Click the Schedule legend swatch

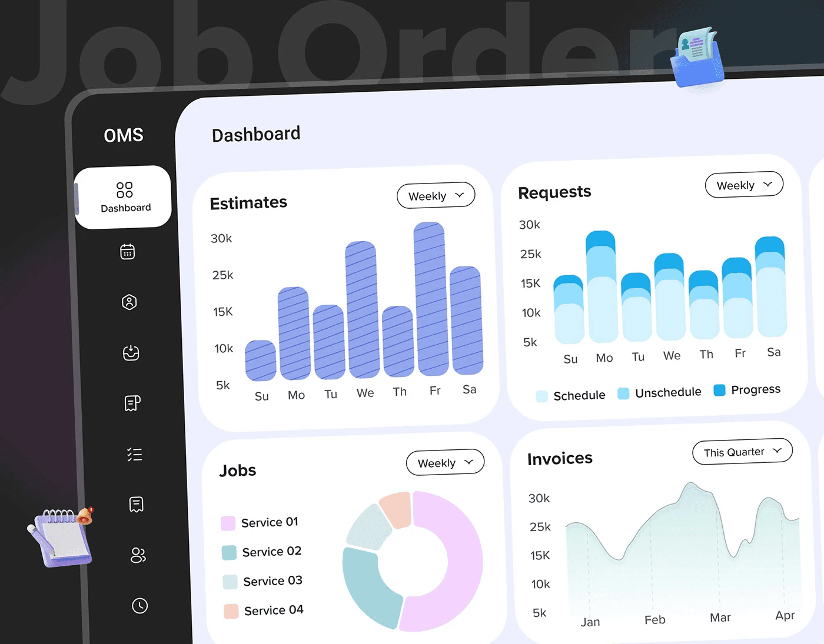click(x=542, y=396)
